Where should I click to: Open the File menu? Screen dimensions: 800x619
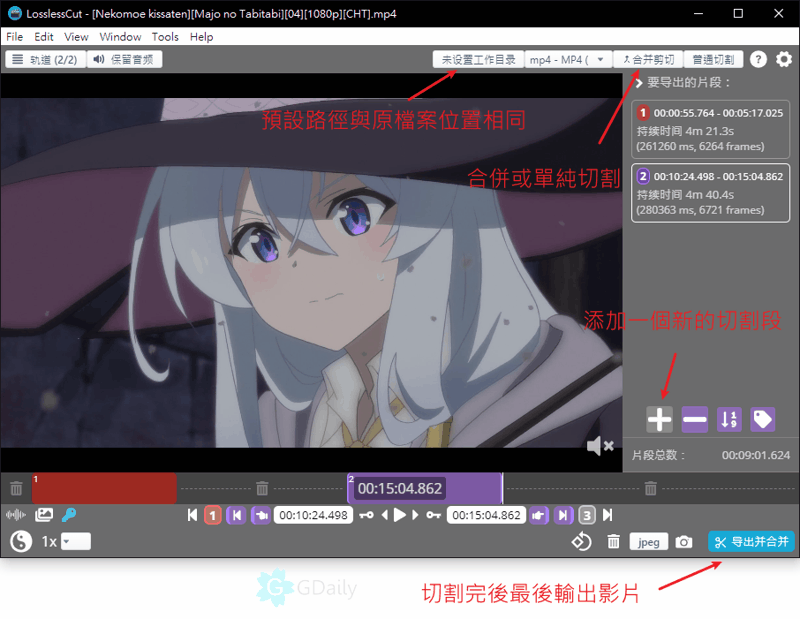tap(14, 37)
